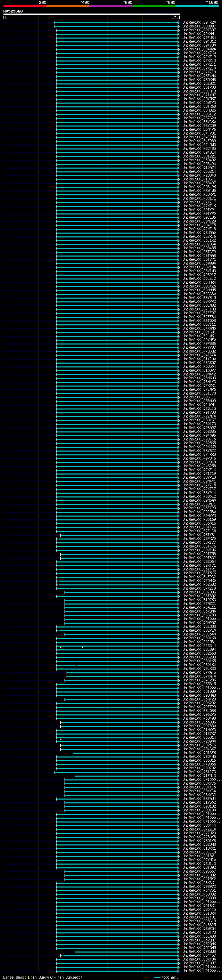Screen dimensions: 222x980
Task: Click hit label UniRef100_Q6F4H4
Action: 199,76
